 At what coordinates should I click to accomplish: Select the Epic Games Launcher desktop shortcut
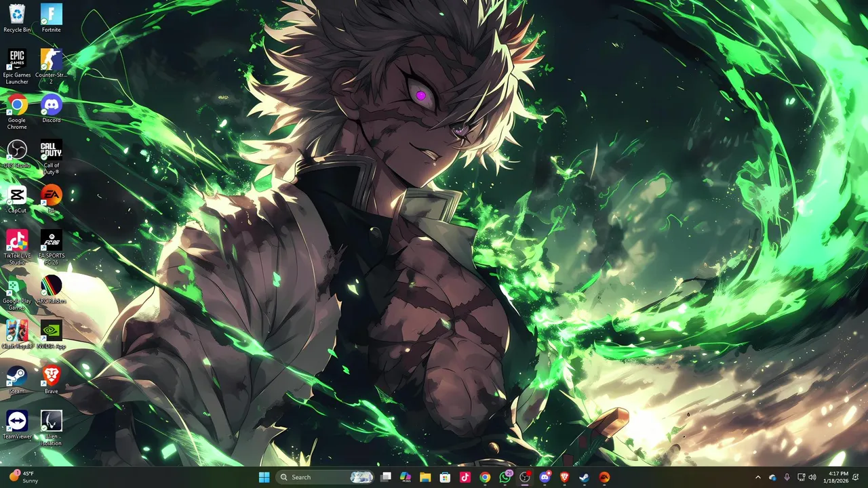(x=17, y=67)
